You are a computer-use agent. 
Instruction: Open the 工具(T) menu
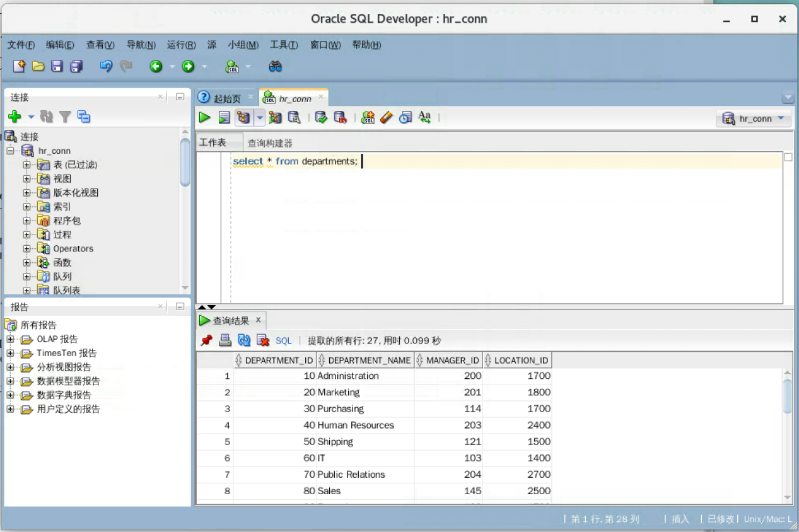[284, 45]
